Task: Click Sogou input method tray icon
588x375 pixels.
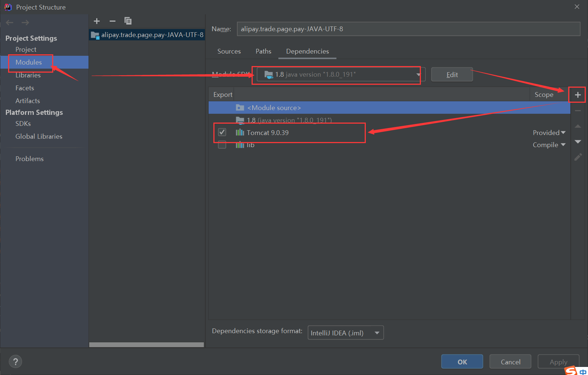Action: click(x=571, y=371)
